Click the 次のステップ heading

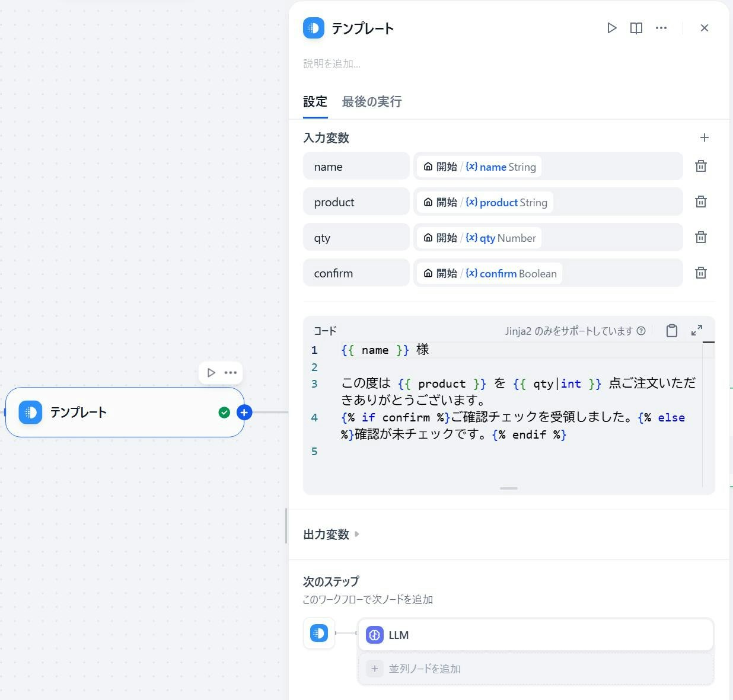click(x=331, y=581)
